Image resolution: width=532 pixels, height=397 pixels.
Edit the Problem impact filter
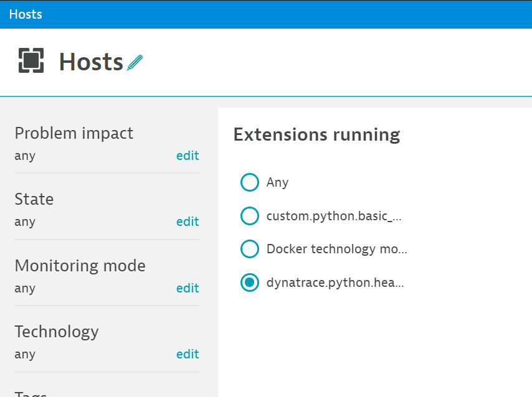[188, 156]
